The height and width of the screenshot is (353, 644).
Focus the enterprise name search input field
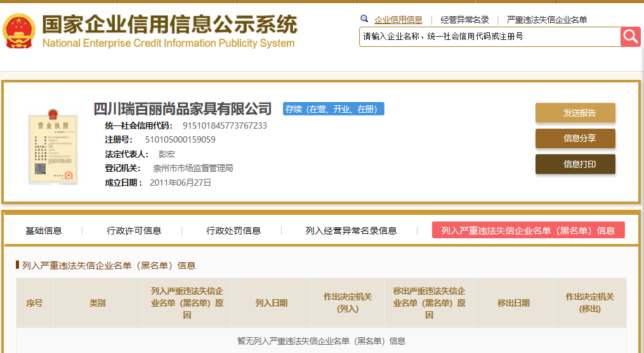point(490,37)
